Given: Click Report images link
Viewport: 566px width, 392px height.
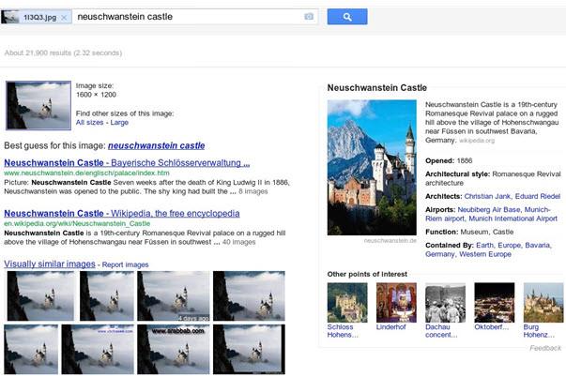Looking at the screenshot, I should [x=125, y=264].
